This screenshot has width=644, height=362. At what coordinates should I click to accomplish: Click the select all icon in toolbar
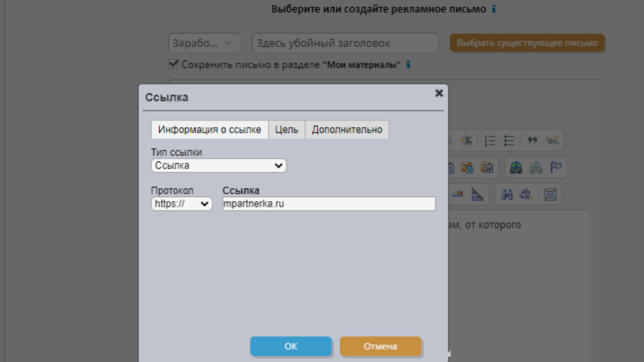tap(550, 194)
